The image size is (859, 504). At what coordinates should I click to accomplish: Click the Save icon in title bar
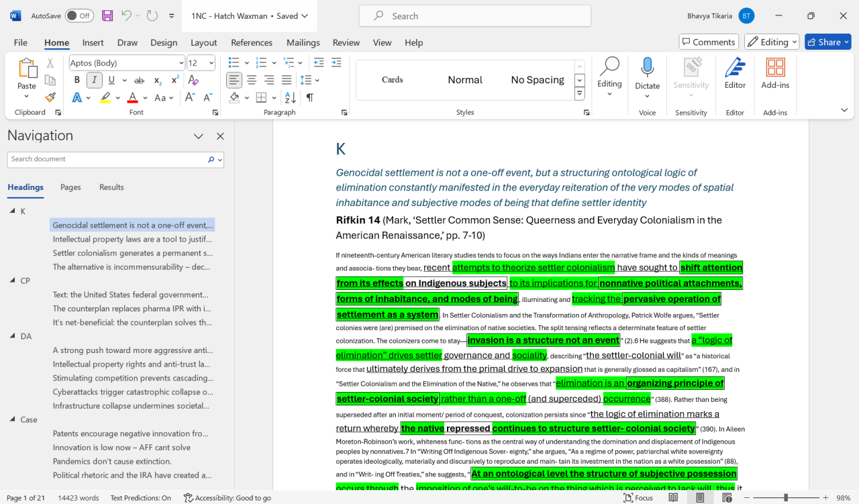(107, 15)
